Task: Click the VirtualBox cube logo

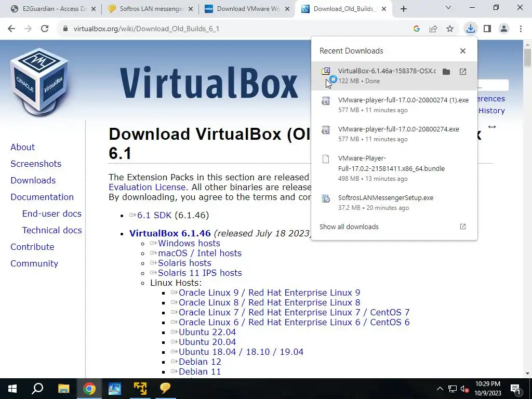Action: pyautogui.click(x=39, y=82)
